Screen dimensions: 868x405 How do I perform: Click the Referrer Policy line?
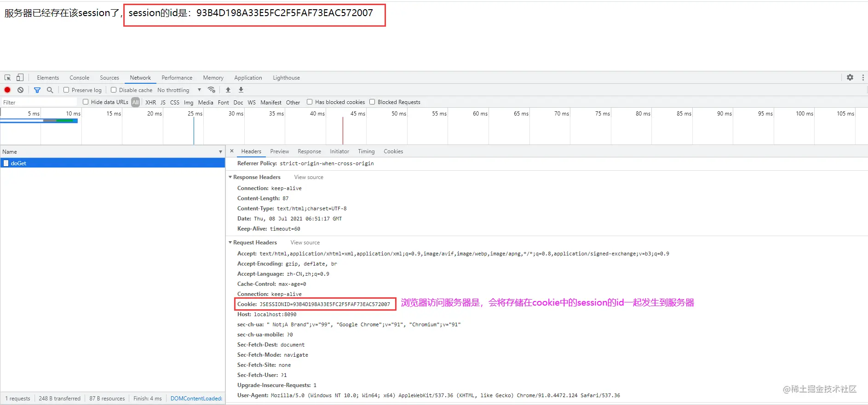[x=305, y=163]
